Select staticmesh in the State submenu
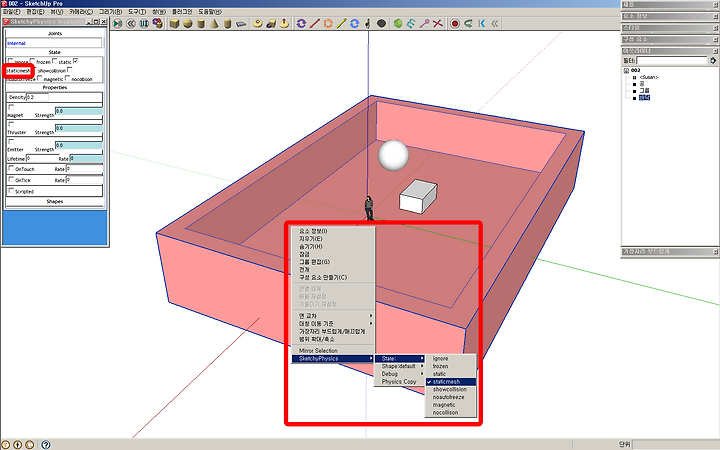This screenshot has height=450, width=720. 451,382
